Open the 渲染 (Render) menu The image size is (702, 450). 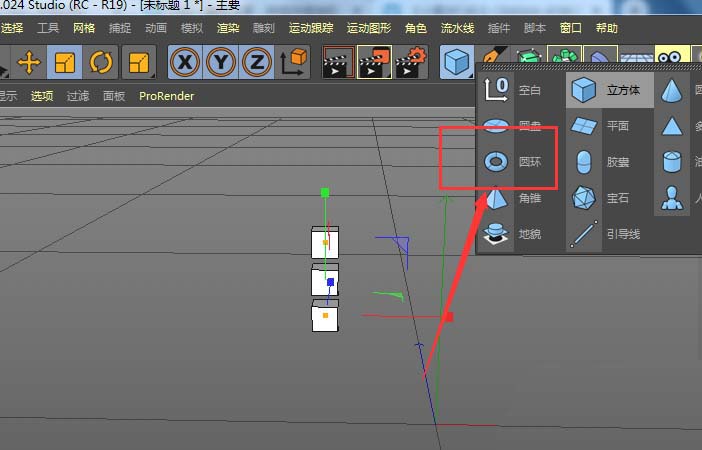coord(229,28)
